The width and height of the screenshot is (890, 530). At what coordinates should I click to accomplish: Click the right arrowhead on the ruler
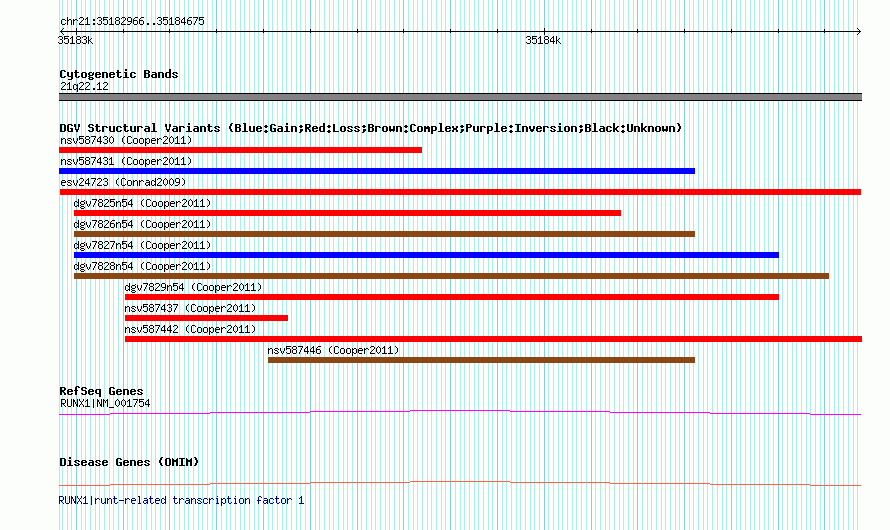tap(859, 32)
